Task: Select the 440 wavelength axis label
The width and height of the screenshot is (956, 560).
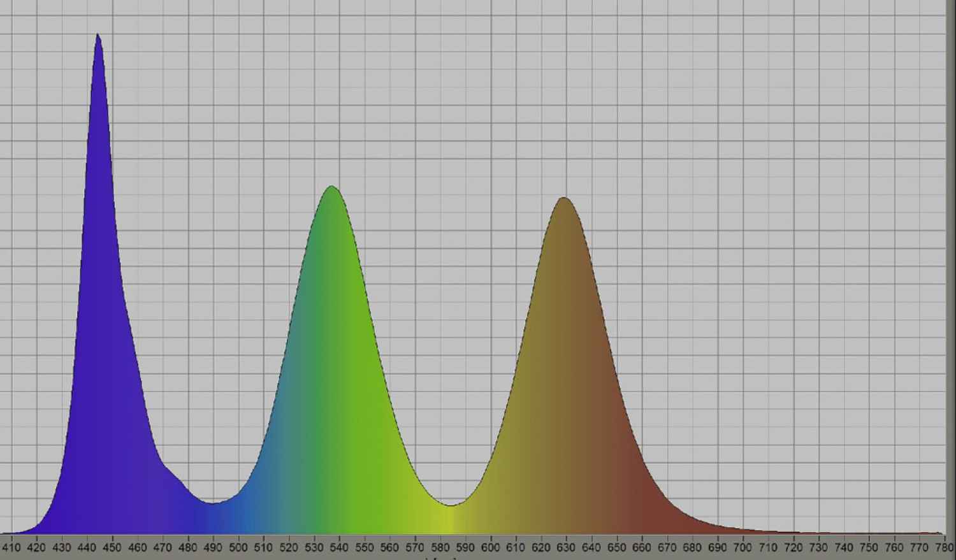Action: coord(87,547)
